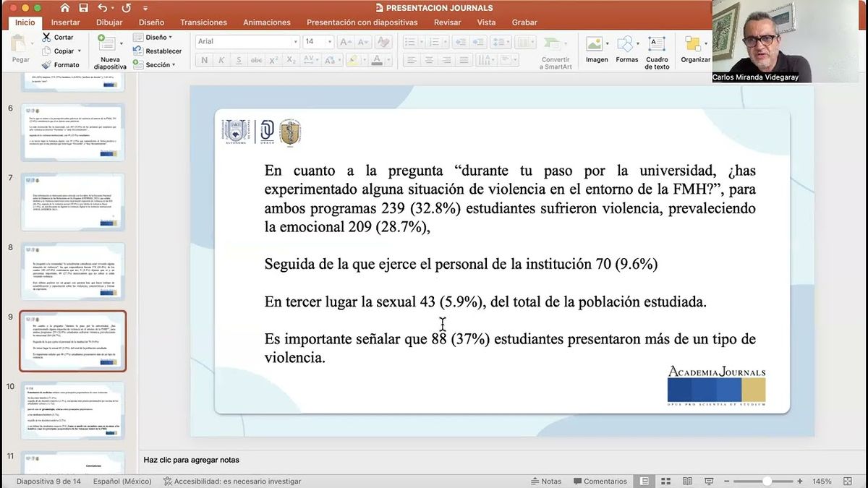Undo the last action

[102, 8]
